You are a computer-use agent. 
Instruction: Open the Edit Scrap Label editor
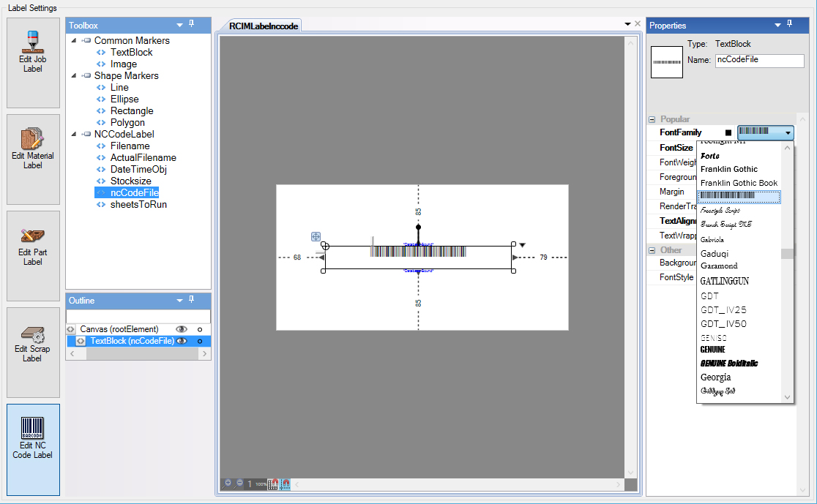[33, 352]
